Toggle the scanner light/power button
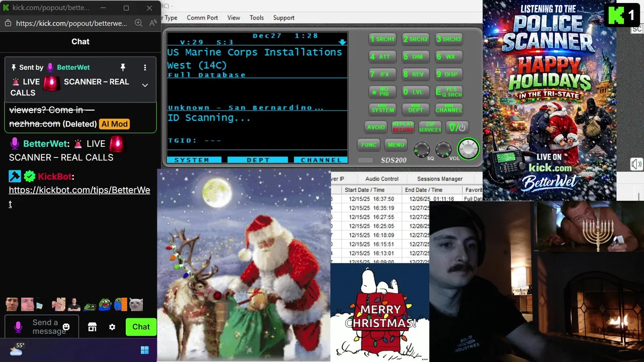Image resolution: width=644 pixels, height=362 pixels. click(x=457, y=127)
